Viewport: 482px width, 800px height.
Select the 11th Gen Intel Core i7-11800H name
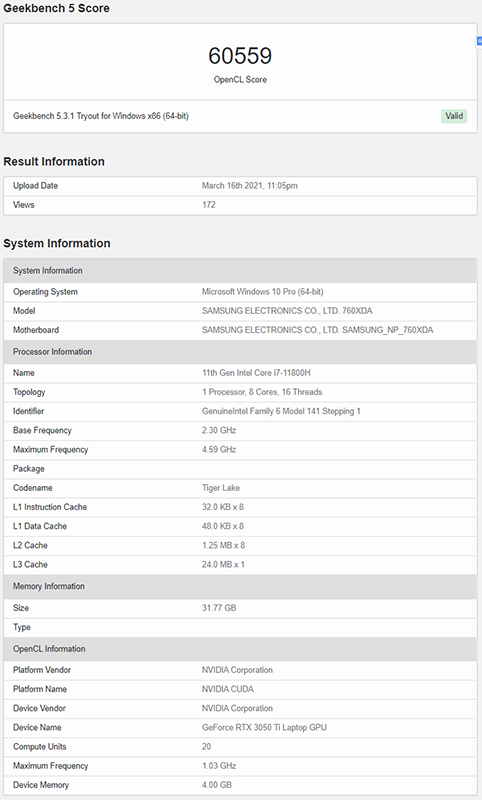tap(256, 373)
